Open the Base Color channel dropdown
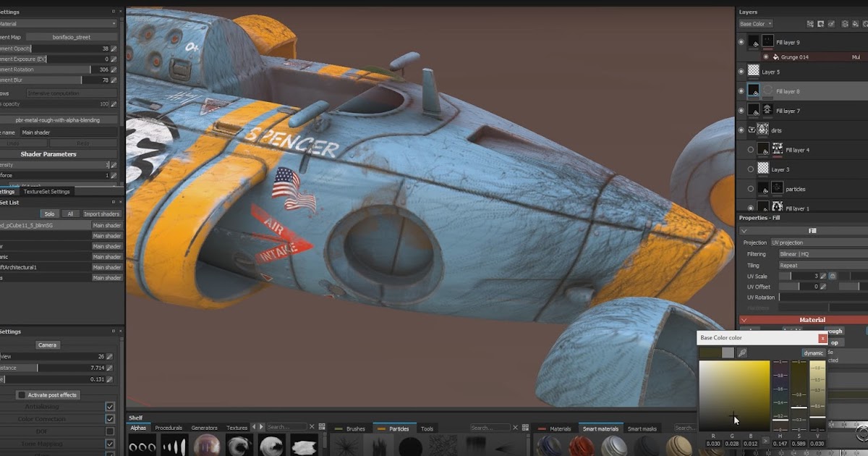The width and height of the screenshot is (868, 456). 754,23
